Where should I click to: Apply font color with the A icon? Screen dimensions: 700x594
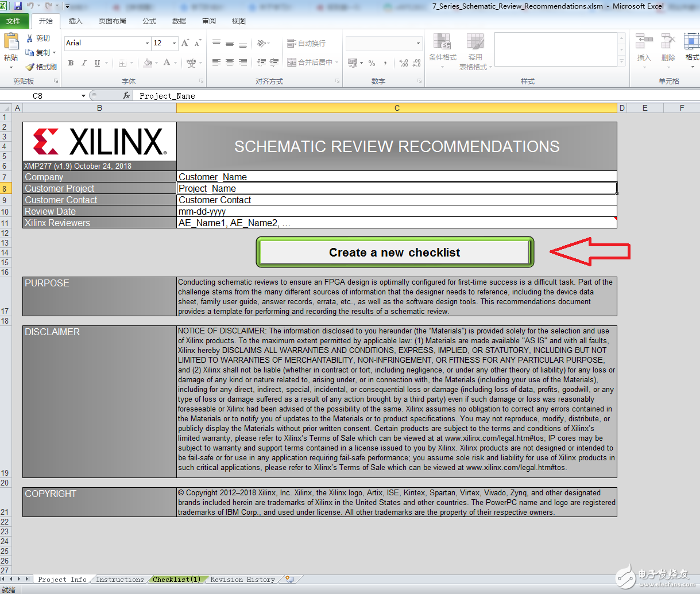coord(167,63)
